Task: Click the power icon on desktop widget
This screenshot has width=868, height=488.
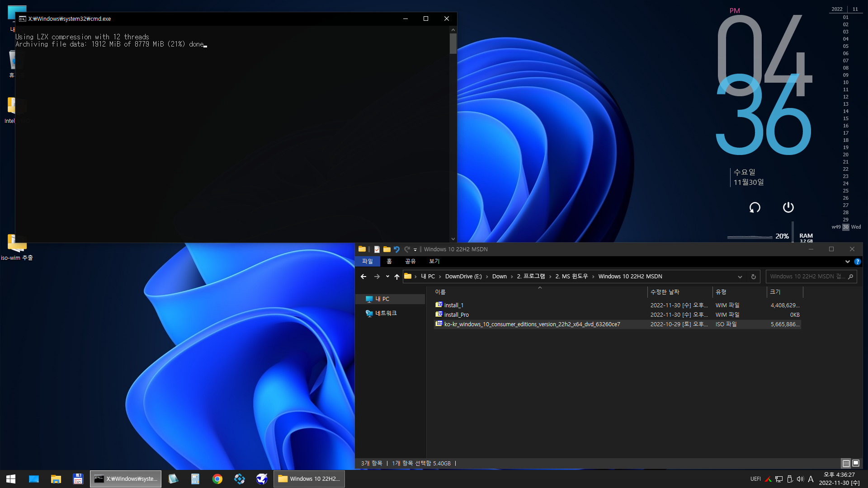Action: [x=788, y=207]
